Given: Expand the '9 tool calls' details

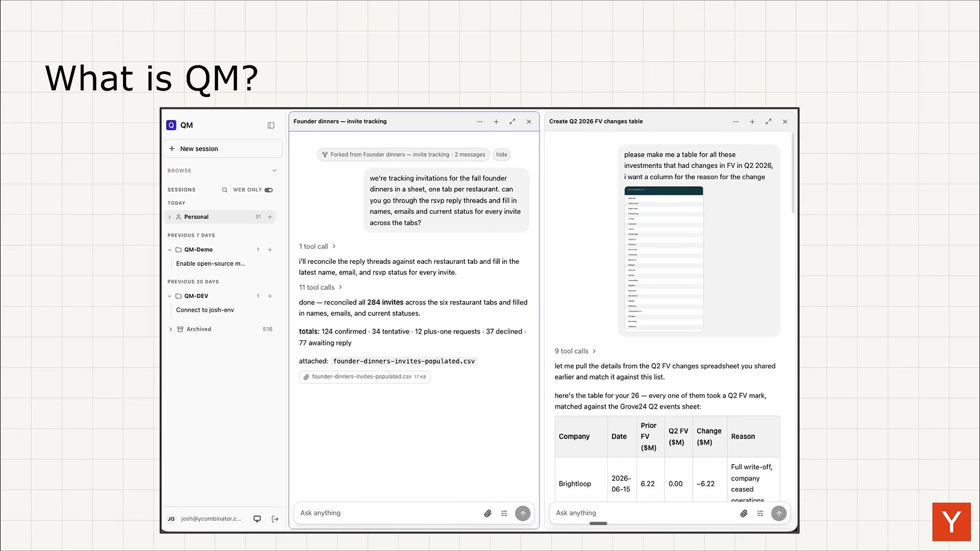Looking at the screenshot, I should tap(575, 351).
